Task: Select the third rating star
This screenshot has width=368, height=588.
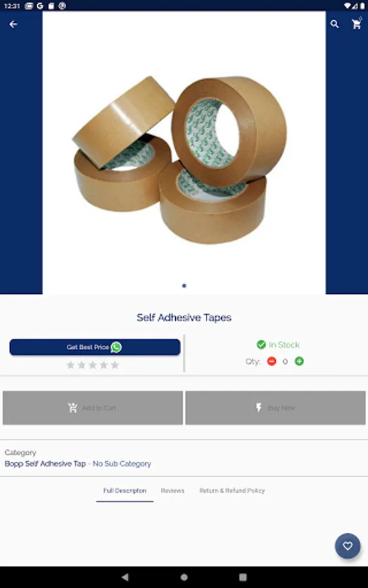Action: [93, 365]
